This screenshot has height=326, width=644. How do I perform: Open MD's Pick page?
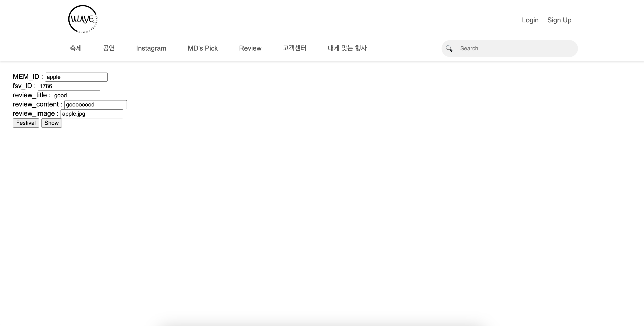202,48
